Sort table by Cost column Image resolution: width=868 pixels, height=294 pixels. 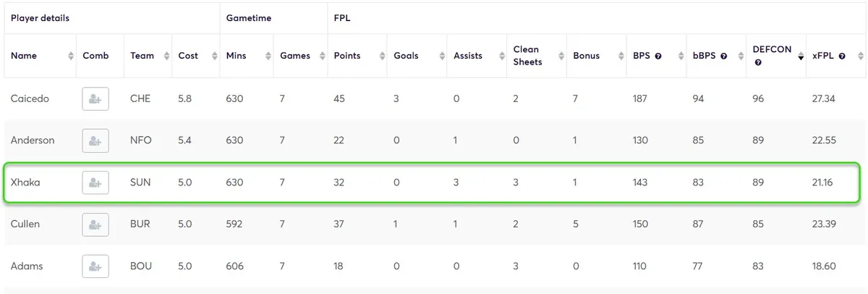coord(188,56)
